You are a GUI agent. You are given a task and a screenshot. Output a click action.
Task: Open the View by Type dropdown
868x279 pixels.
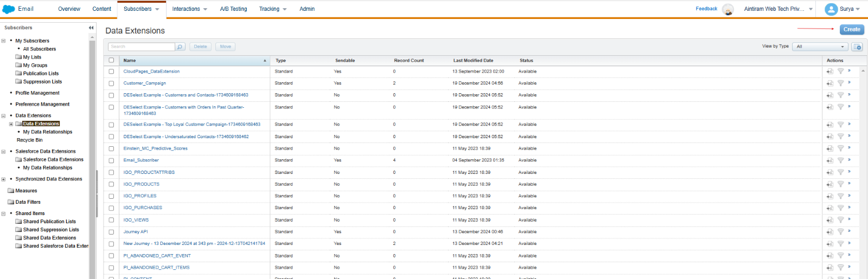820,47
